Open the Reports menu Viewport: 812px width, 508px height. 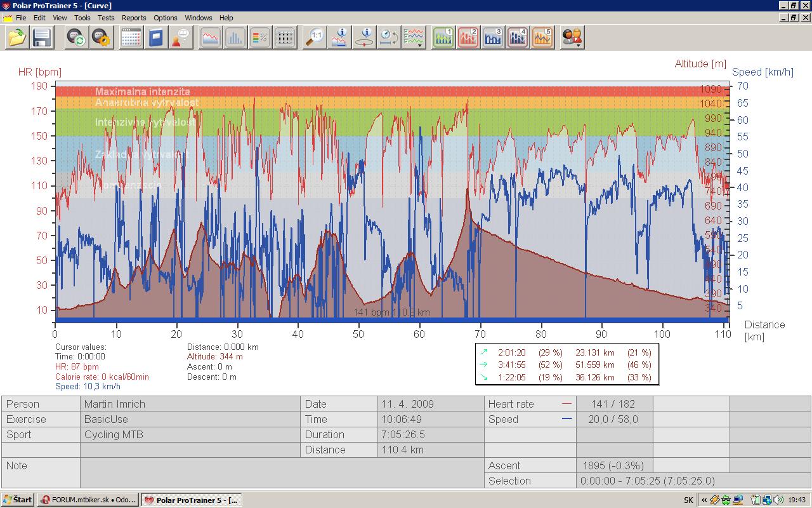134,18
